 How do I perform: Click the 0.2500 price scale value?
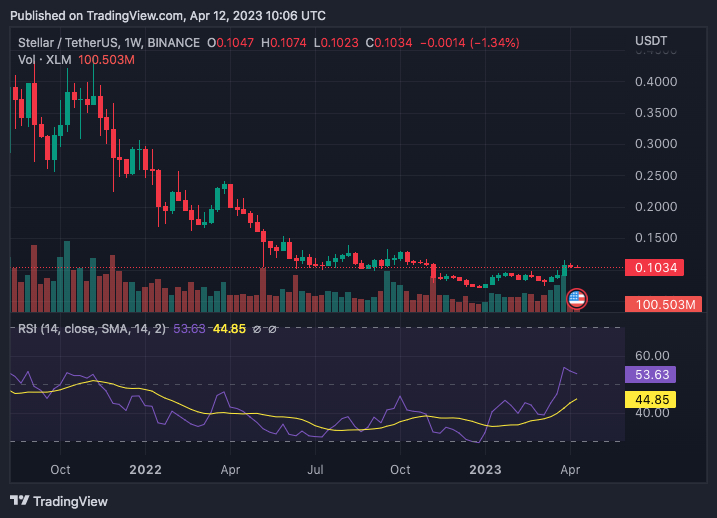(656, 176)
